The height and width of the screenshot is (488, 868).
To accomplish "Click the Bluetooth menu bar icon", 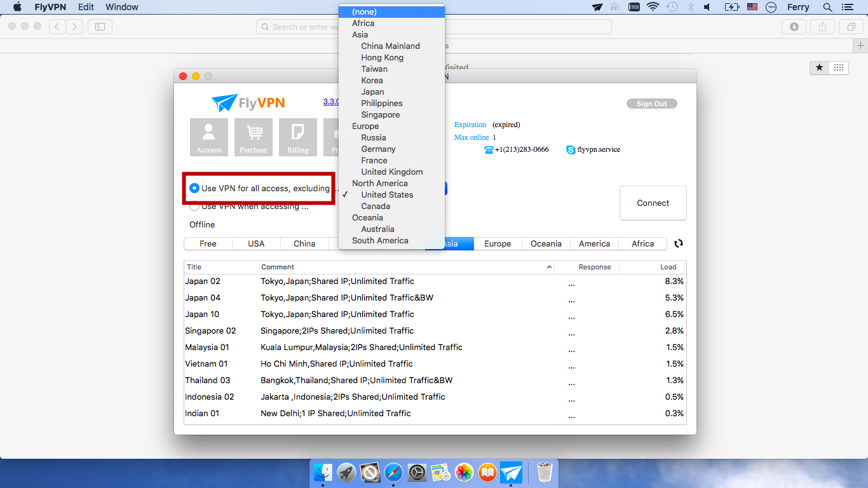I will [690, 7].
